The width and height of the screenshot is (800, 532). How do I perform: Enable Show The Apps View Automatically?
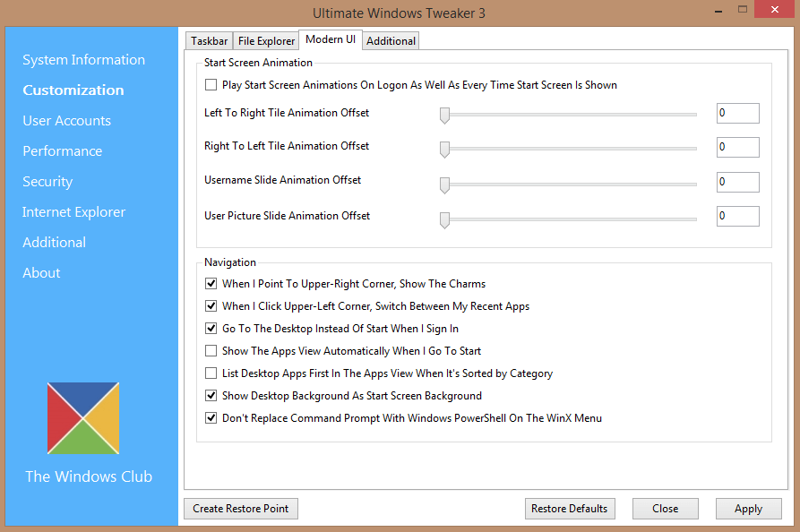tap(211, 351)
